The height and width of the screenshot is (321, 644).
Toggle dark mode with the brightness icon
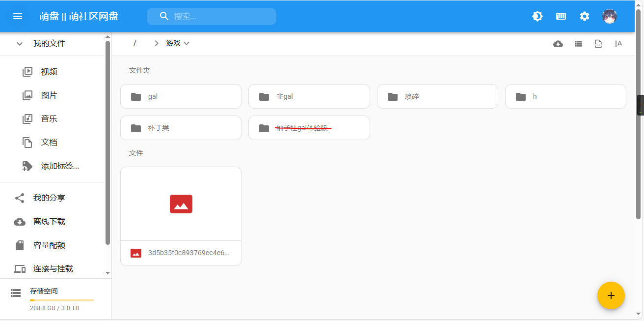537,16
